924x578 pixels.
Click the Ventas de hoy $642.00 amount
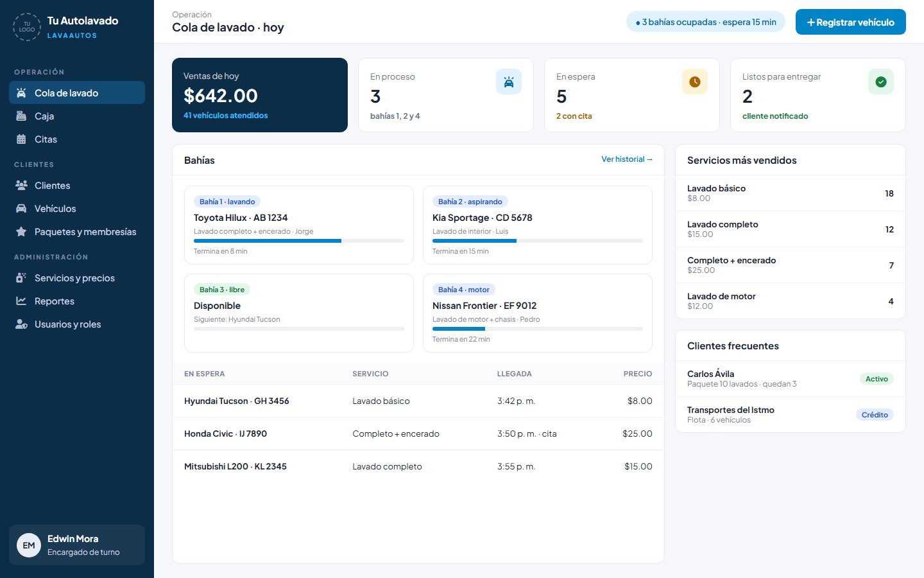221,96
